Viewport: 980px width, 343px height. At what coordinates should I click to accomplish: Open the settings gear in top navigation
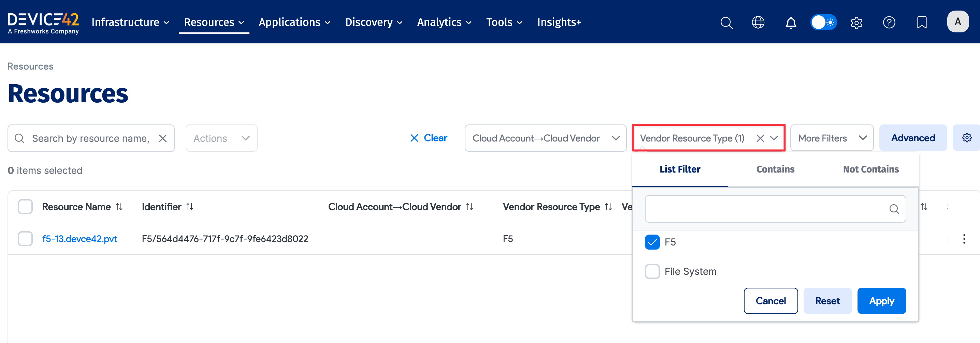856,23
